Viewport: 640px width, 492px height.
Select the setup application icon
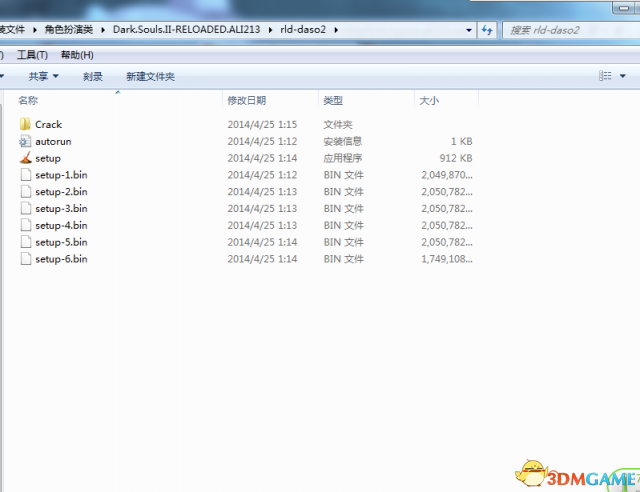tap(25, 158)
